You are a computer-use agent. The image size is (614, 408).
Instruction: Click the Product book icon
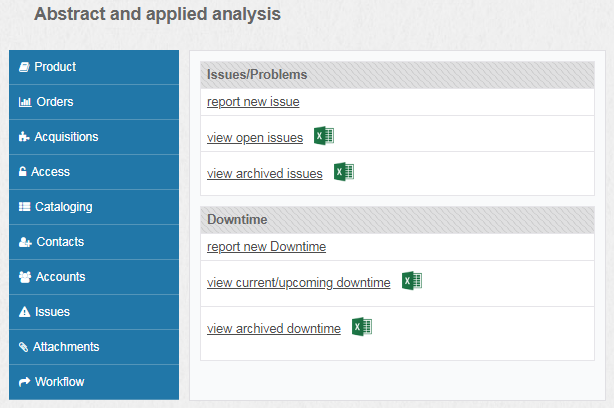[24, 67]
